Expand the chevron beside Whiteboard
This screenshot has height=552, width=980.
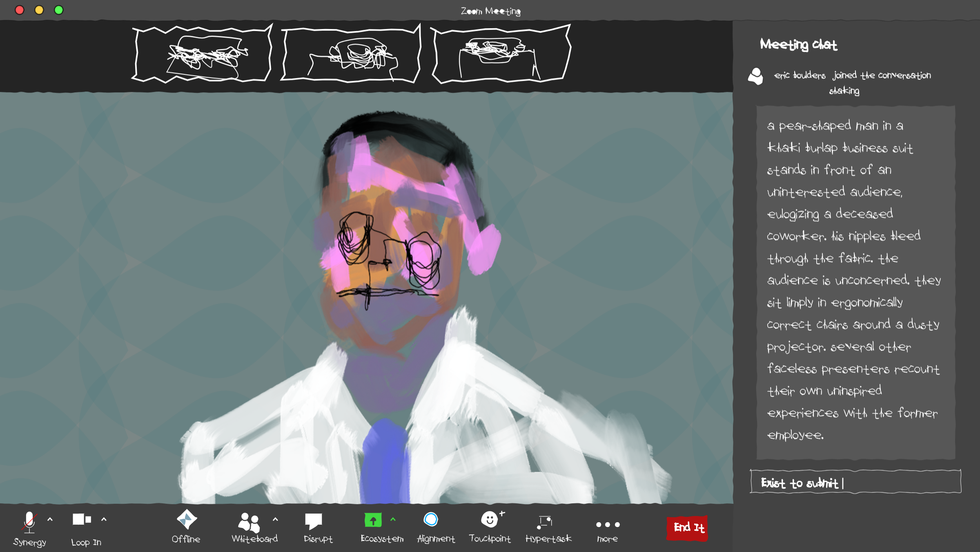[275, 519]
